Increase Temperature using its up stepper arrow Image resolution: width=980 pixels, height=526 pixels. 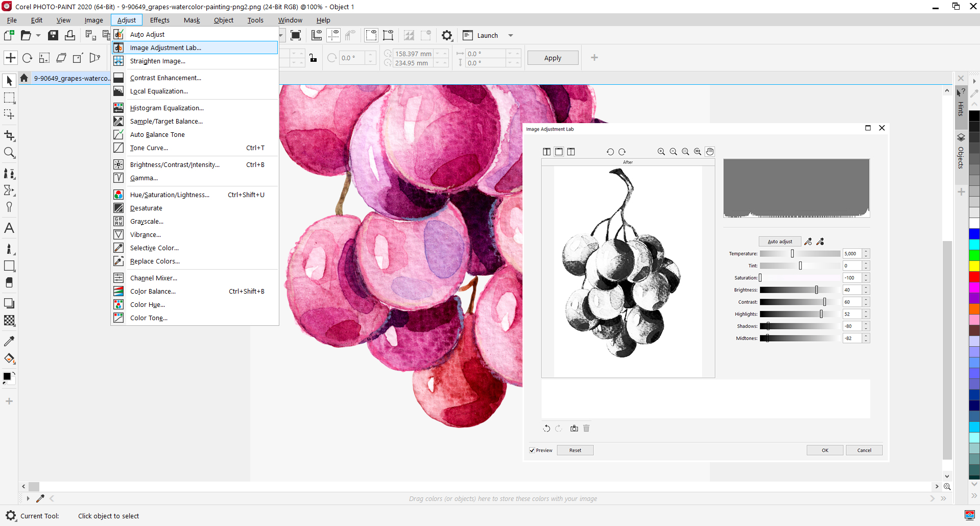(x=865, y=251)
